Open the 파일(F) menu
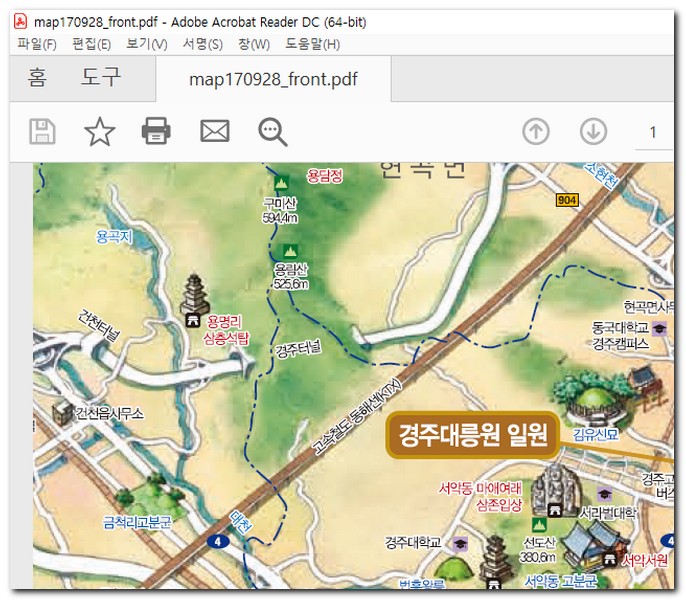The width and height of the screenshot is (686, 600). pos(37,44)
